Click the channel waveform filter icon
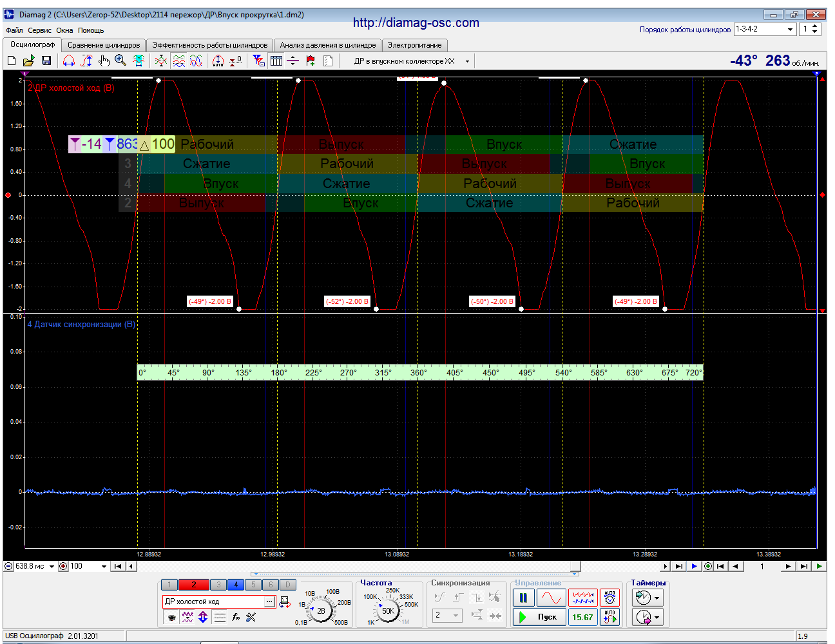This screenshot has width=835, height=644. (x=187, y=617)
